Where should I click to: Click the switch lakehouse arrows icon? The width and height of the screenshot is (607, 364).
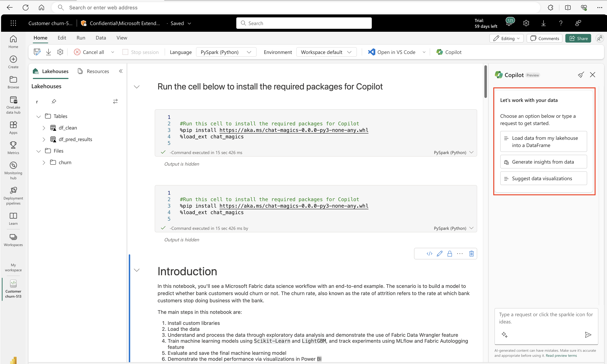[115, 101]
